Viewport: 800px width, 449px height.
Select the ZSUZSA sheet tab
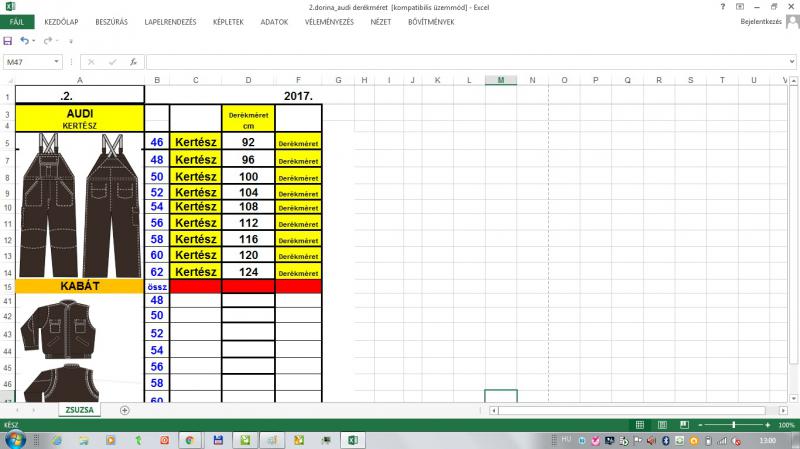(79, 410)
